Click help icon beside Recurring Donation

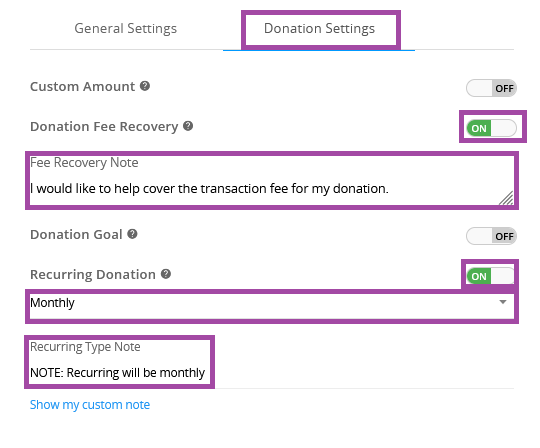166,274
